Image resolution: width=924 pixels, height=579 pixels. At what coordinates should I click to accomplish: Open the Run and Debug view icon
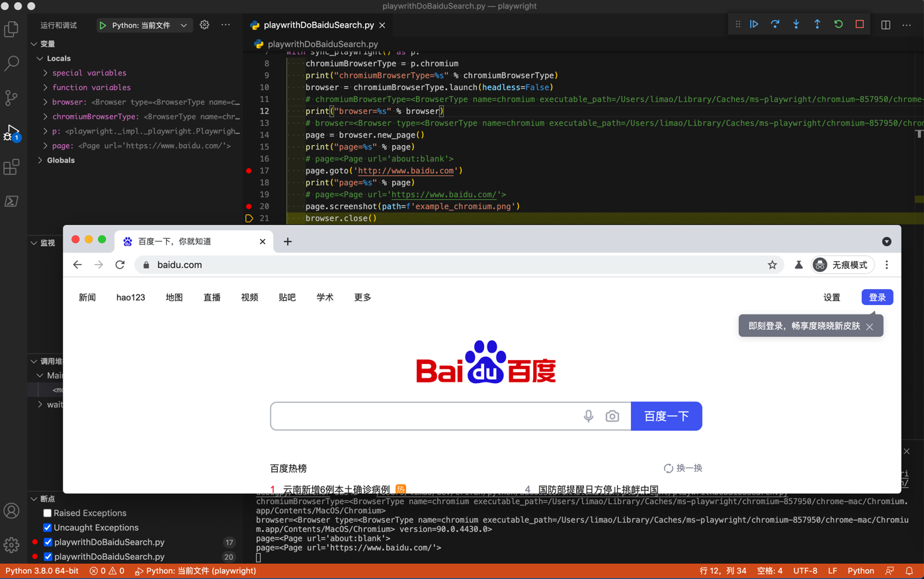[11, 132]
